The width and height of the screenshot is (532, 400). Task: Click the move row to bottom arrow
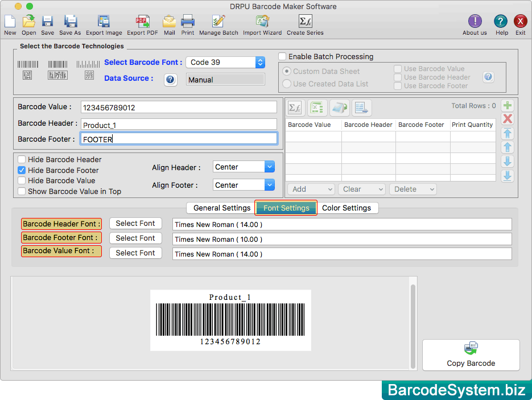[508, 176]
